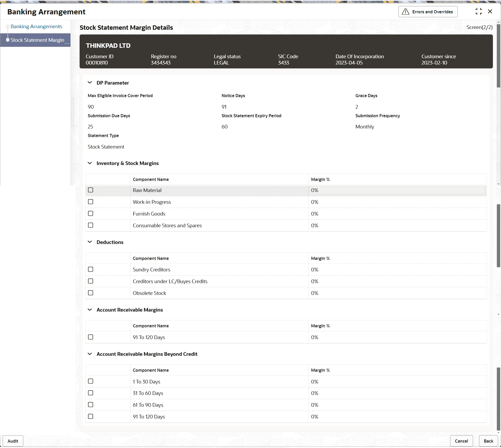Click the Back button
The width and height of the screenshot is (501, 448).
488,441
